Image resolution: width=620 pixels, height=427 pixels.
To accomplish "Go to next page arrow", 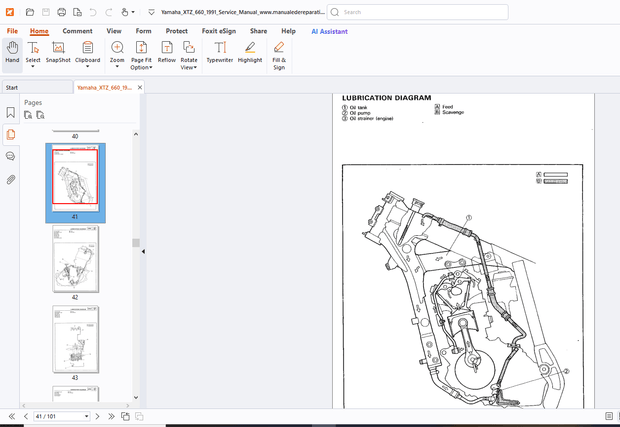I will tap(98, 416).
